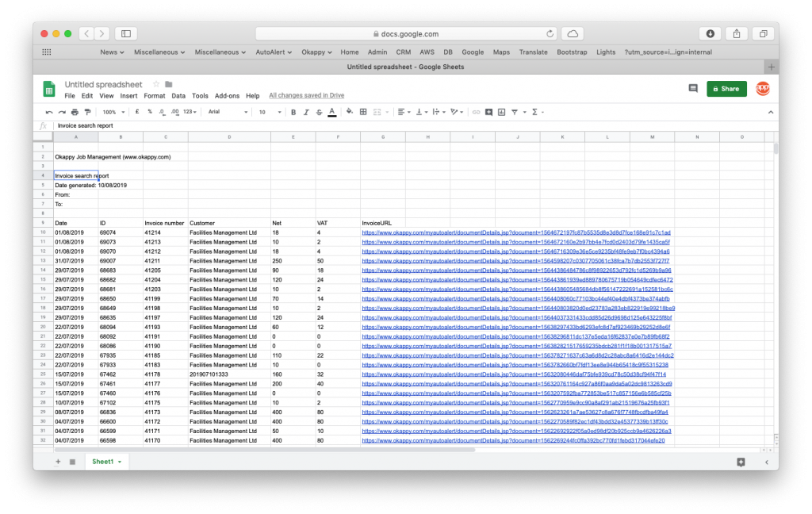Screen dimensions: 812x514
Task: Open text wrapping dropdown
Action: [439, 112]
